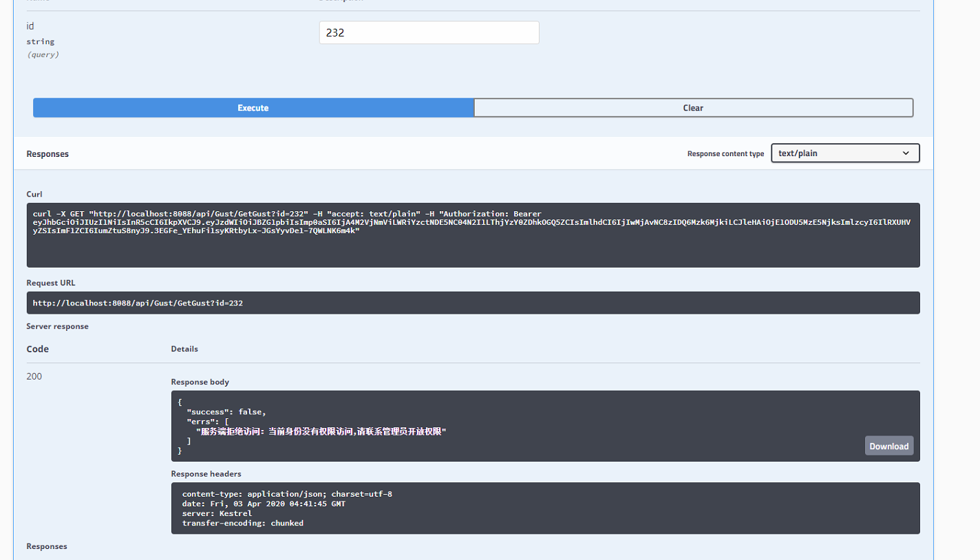
Task: Download the response body
Action: [888, 446]
